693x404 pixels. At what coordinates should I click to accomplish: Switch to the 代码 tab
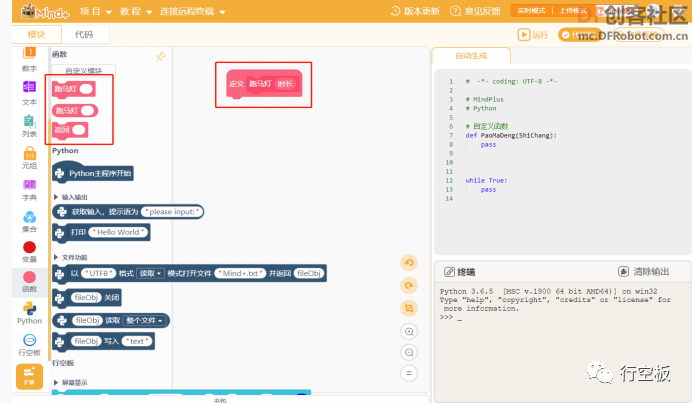(84, 34)
